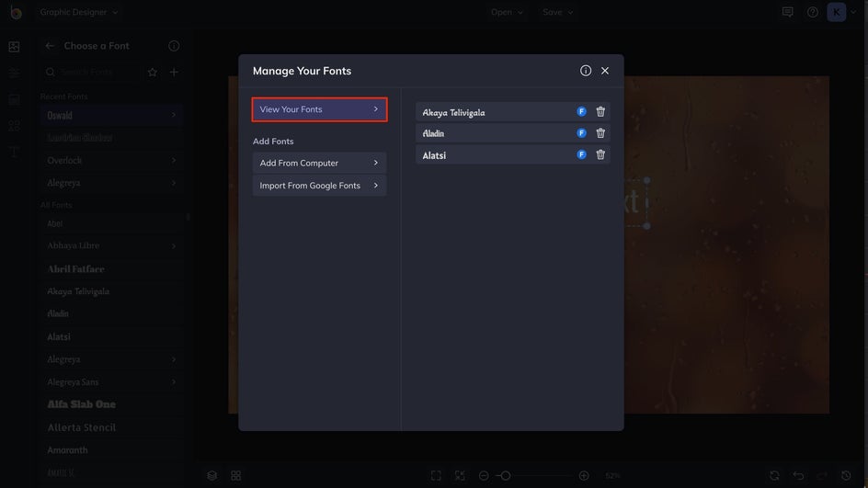Zoom out with the minus icon
The image size is (868, 488).
[484, 475]
